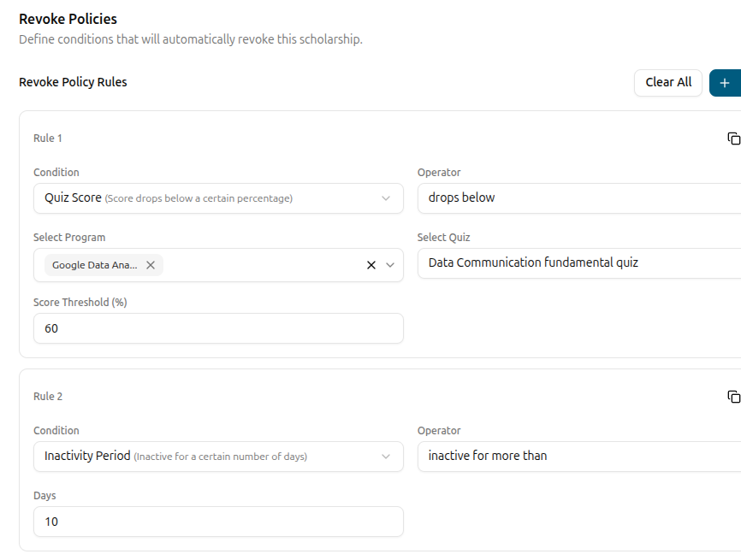Remove the Google Data Ana... program tag
The image size is (741, 560).
click(151, 265)
